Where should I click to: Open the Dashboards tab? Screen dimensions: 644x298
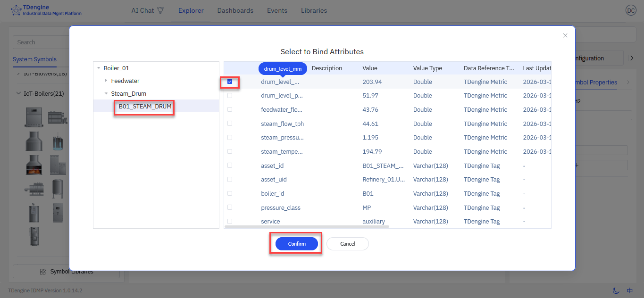pos(235,10)
